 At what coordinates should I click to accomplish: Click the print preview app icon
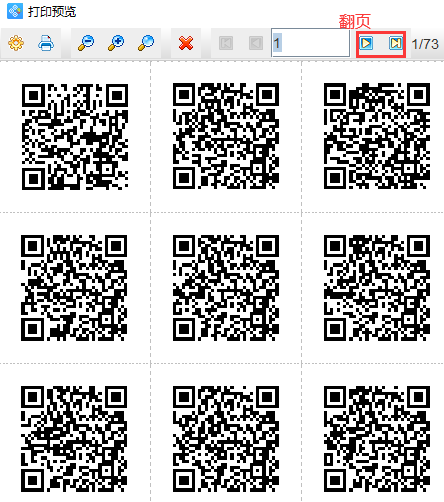click(15, 11)
